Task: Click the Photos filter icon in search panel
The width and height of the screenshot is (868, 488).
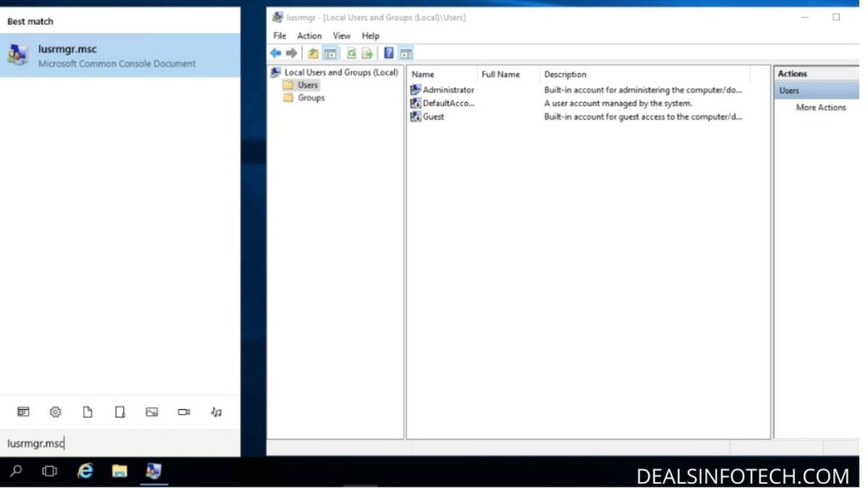Action: pyautogui.click(x=152, y=412)
